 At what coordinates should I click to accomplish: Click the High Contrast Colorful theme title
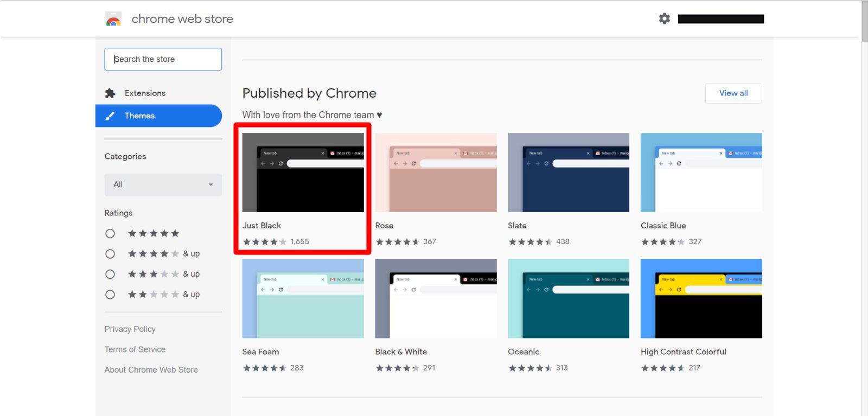coord(683,352)
